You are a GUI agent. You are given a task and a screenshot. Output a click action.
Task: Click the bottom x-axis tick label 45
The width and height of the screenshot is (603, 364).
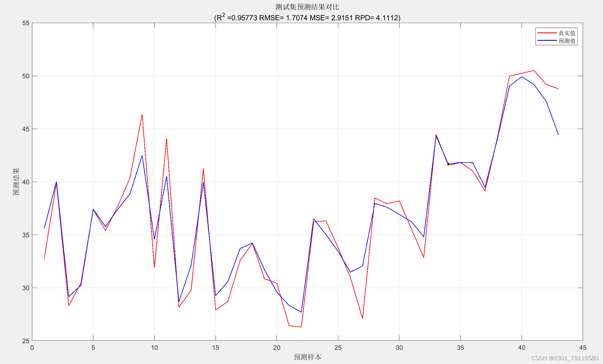point(583,348)
